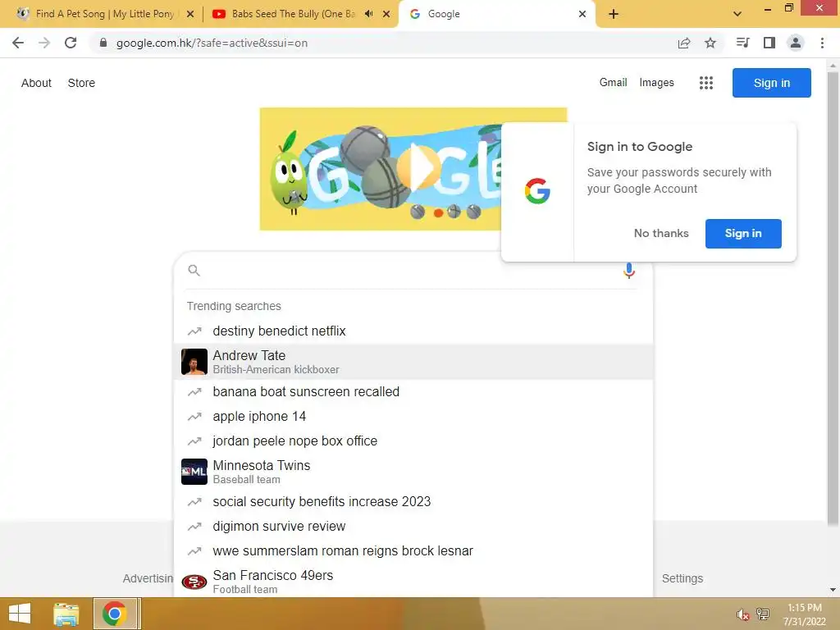Image resolution: width=840 pixels, height=630 pixels.
Task: Click the 49ers logo thumbnail
Action: pyautogui.click(x=194, y=582)
